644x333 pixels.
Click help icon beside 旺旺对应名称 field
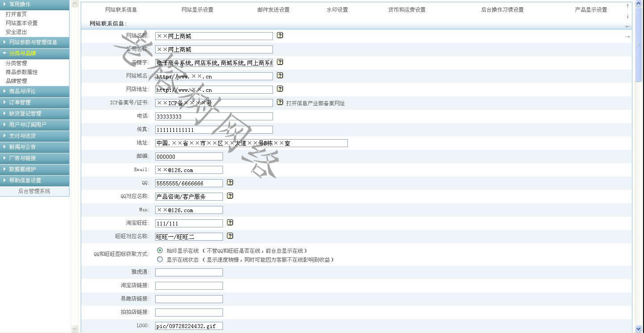(230, 236)
